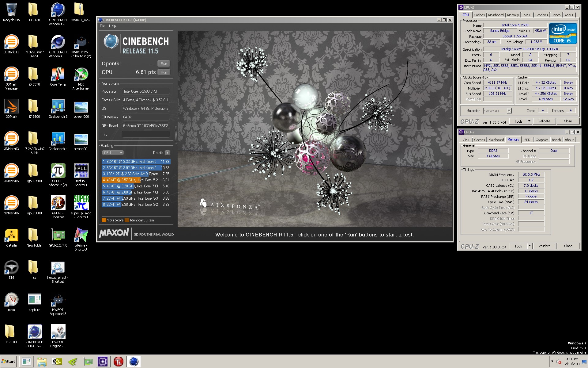The width and height of the screenshot is (588, 368).
Task: Open hexus_pifast shortcut icon
Action: click(x=58, y=271)
